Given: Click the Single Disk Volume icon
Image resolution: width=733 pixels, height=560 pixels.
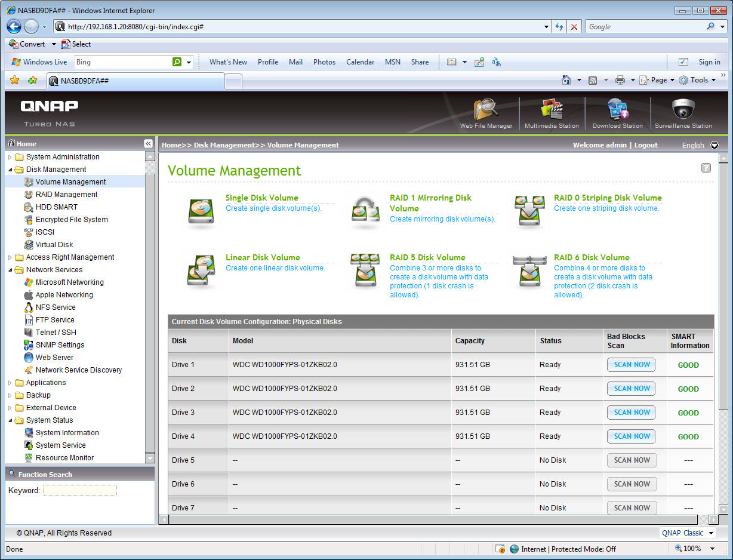Looking at the screenshot, I should coord(202,211).
